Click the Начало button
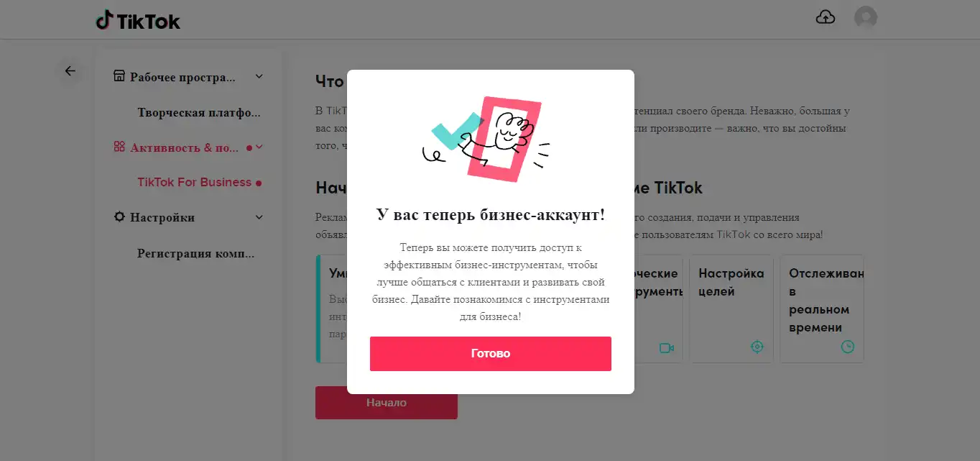Image resolution: width=980 pixels, height=461 pixels. point(387,403)
